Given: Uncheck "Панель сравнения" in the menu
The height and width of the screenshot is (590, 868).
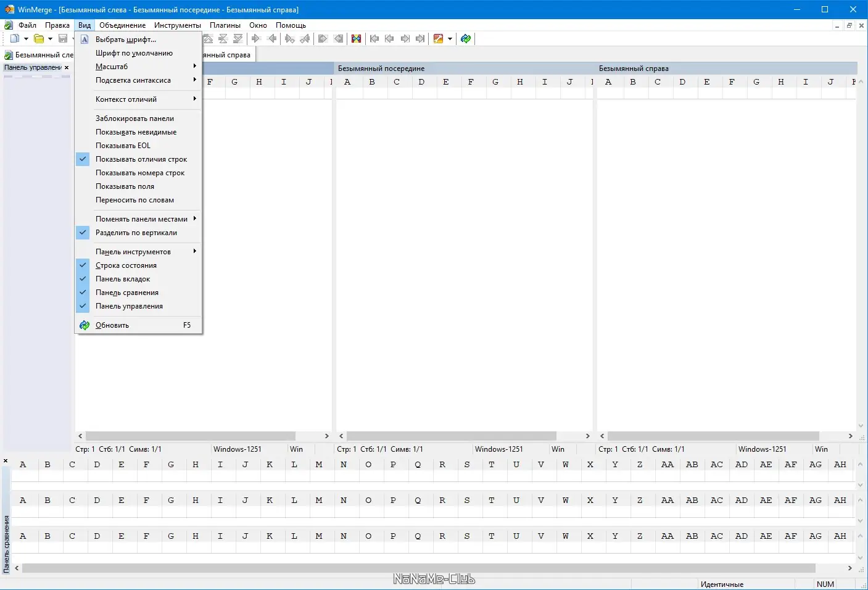Looking at the screenshot, I should click(x=138, y=293).
